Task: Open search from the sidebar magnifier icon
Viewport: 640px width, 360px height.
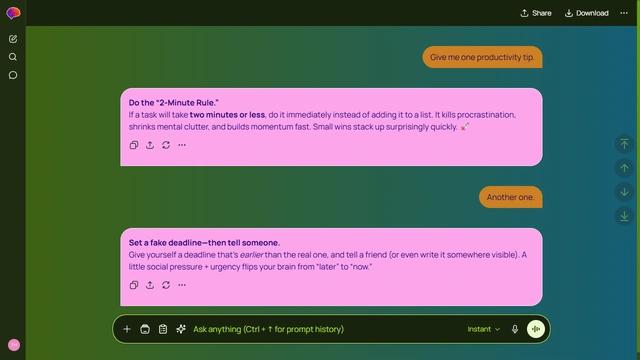Action: (x=13, y=57)
